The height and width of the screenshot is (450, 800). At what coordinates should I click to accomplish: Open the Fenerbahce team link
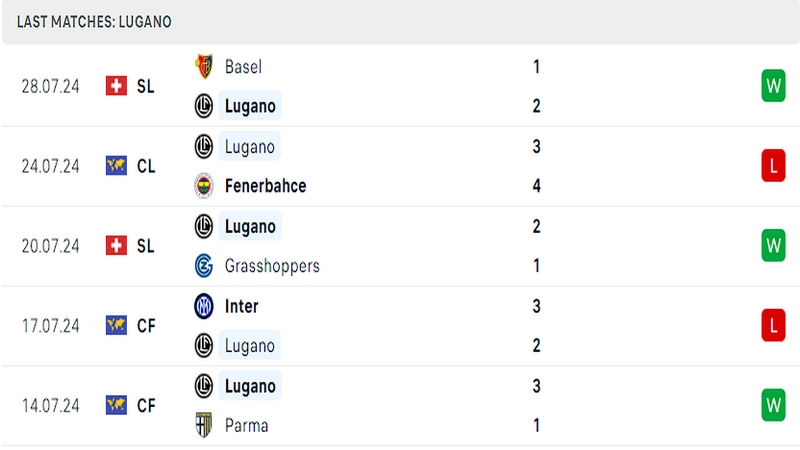tap(265, 186)
